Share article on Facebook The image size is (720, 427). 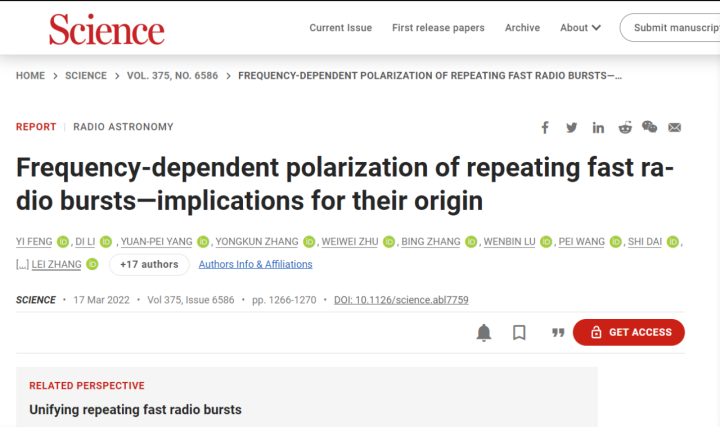pos(545,127)
